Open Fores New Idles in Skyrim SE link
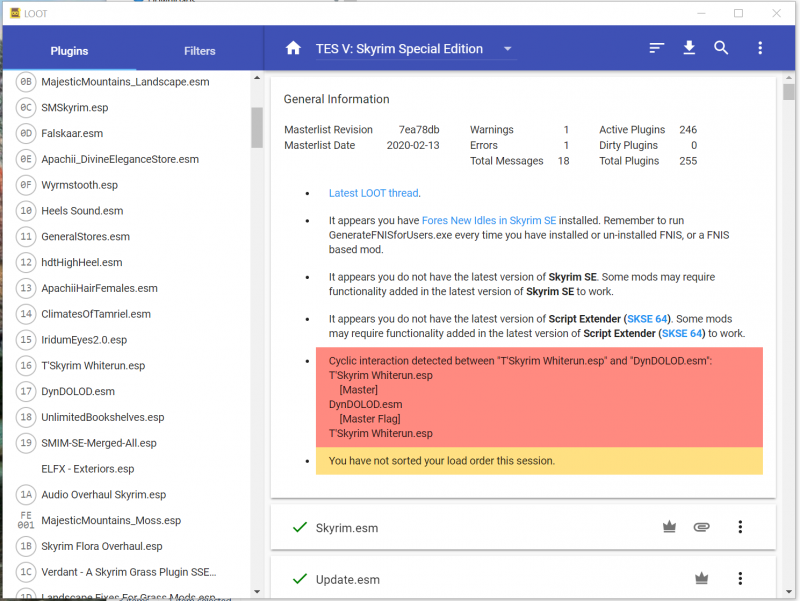 [x=489, y=220]
